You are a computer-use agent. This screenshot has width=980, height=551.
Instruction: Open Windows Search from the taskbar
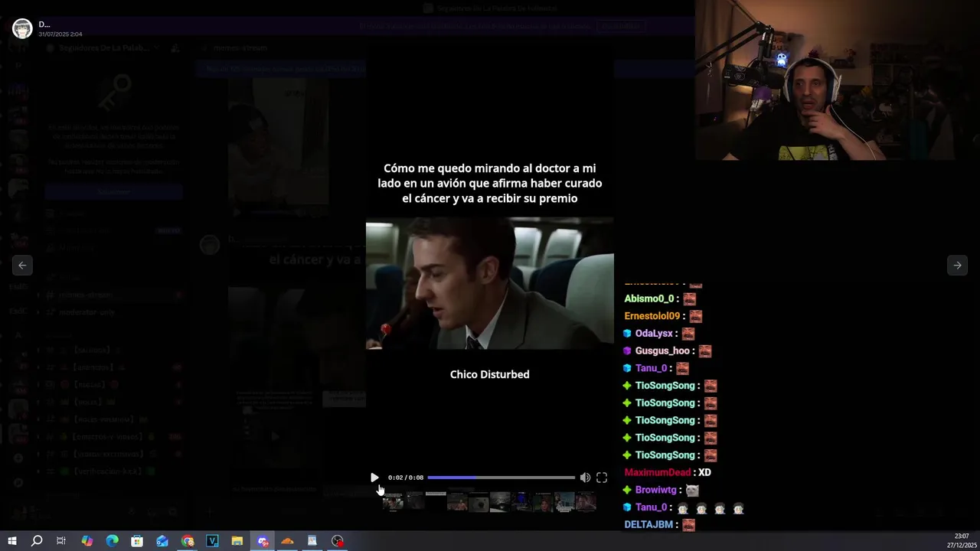coord(37,541)
